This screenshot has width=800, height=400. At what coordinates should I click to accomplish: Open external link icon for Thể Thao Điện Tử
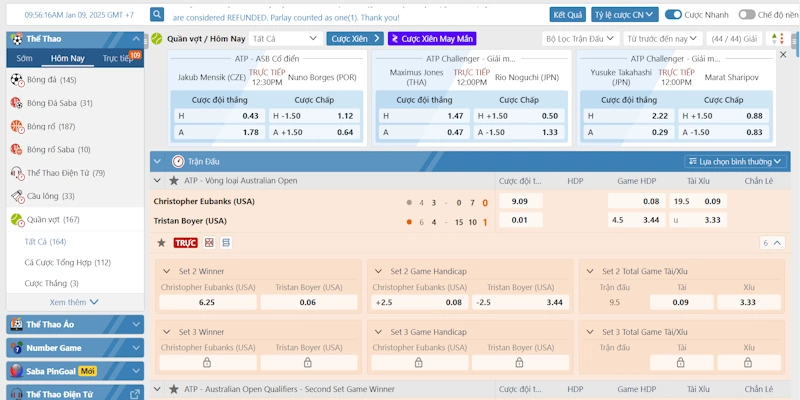pos(135,394)
